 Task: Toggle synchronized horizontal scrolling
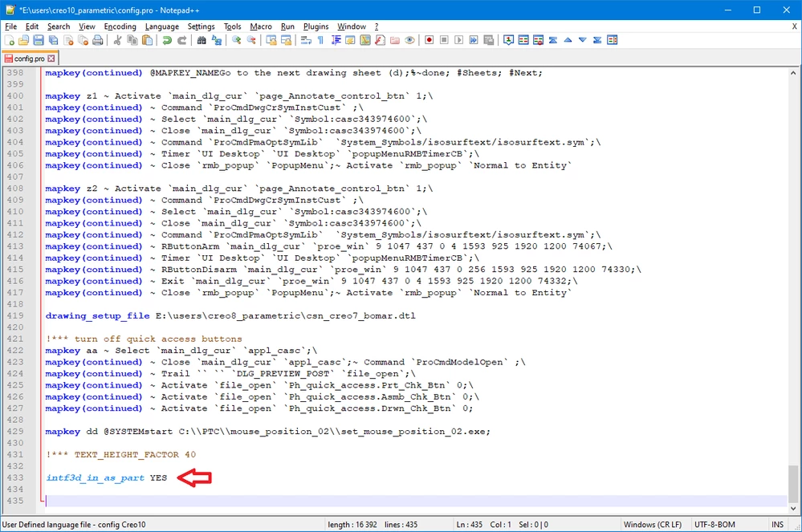[286, 40]
